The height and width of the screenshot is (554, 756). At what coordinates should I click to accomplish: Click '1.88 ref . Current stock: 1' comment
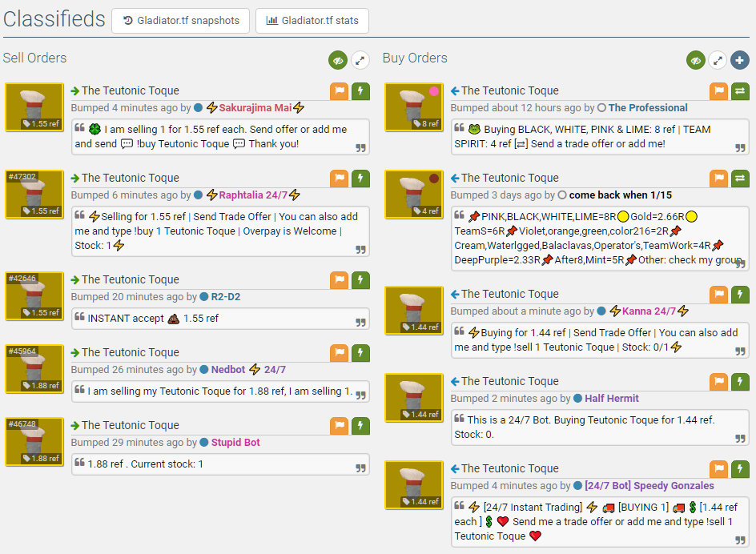point(220,464)
